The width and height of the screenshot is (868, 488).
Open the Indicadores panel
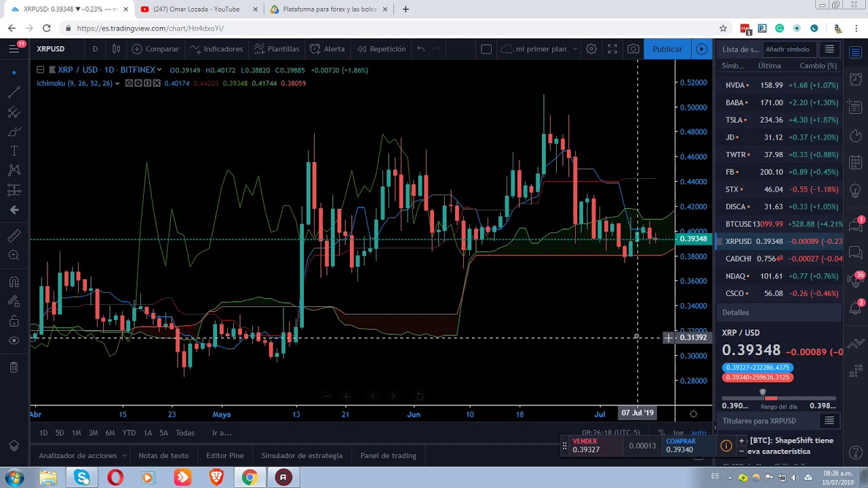coord(216,49)
